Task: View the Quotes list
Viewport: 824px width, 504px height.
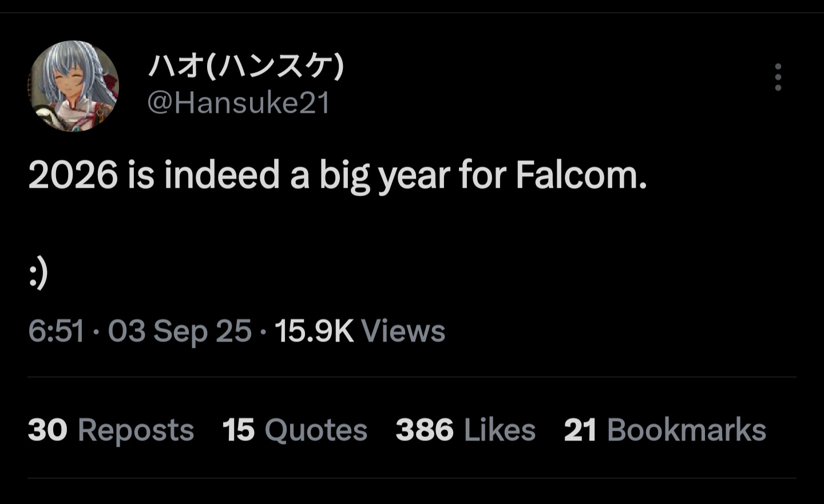Action: tap(315, 430)
